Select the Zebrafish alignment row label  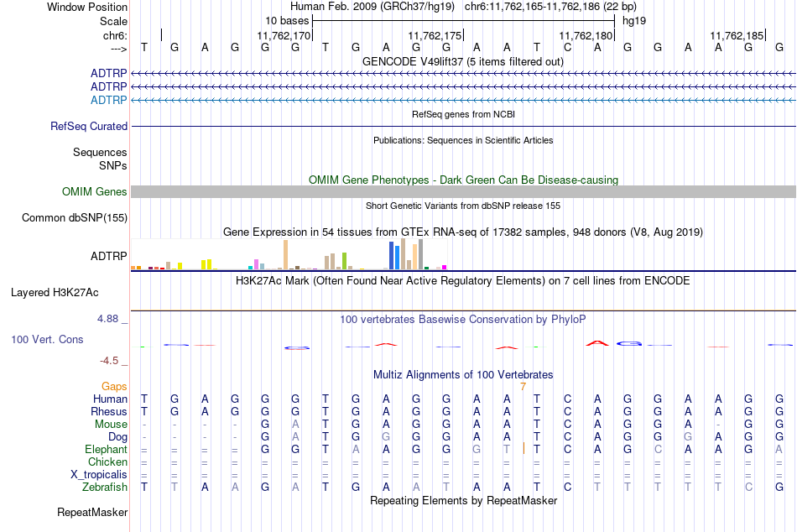[x=105, y=488]
